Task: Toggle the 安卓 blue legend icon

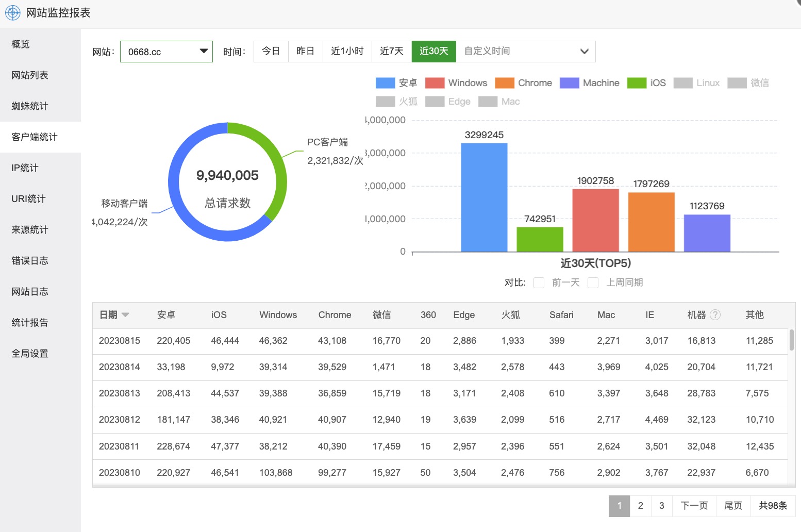Action: 385,83
